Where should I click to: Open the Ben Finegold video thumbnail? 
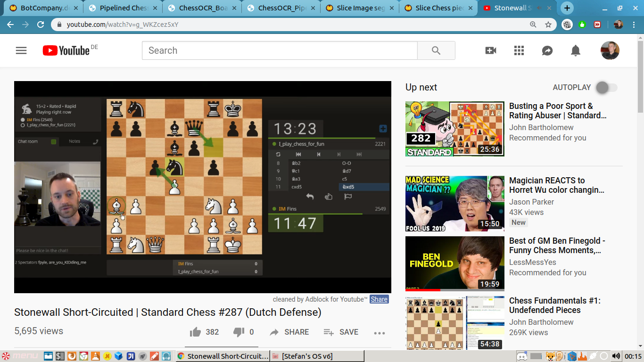pyautogui.click(x=454, y=263)
